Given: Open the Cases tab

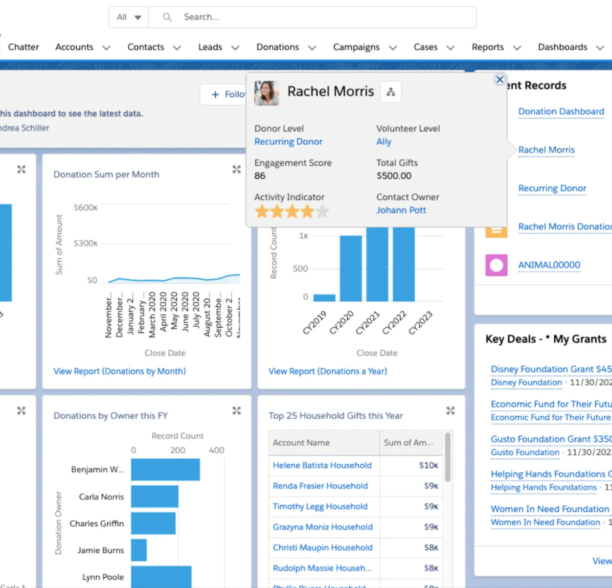Looking at the screenshot, I should pyautogui.click(x=425, y=47).
